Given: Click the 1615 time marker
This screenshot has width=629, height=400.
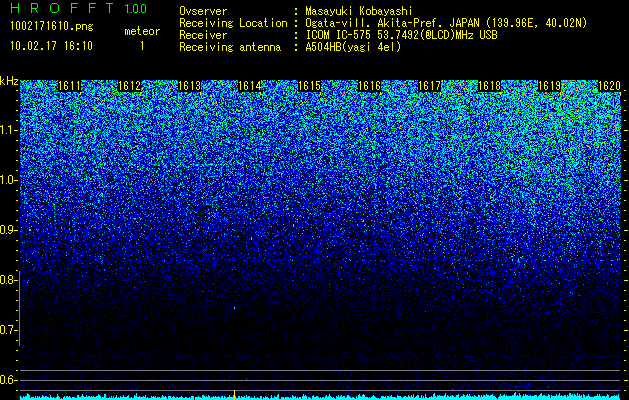Looking at the screenshot, I should click(309, 86).
